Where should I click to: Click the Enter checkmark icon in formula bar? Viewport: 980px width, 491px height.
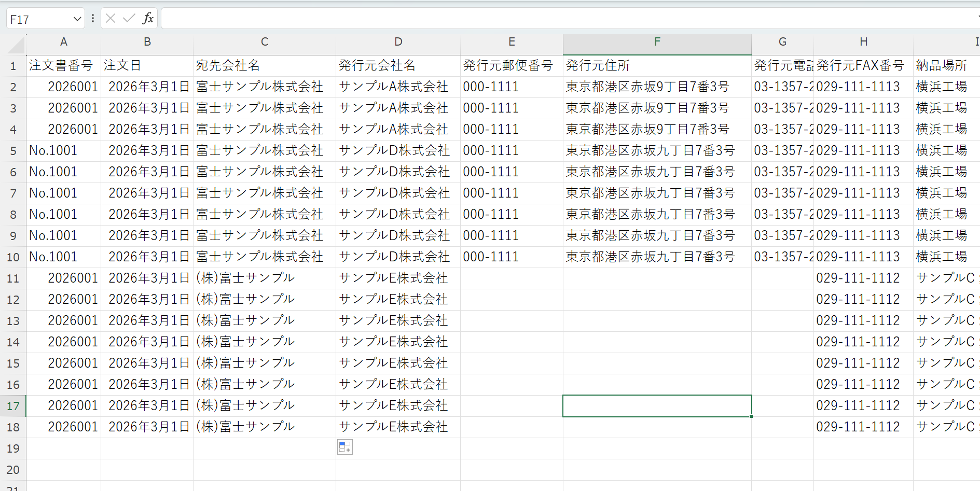pos(129,19)
